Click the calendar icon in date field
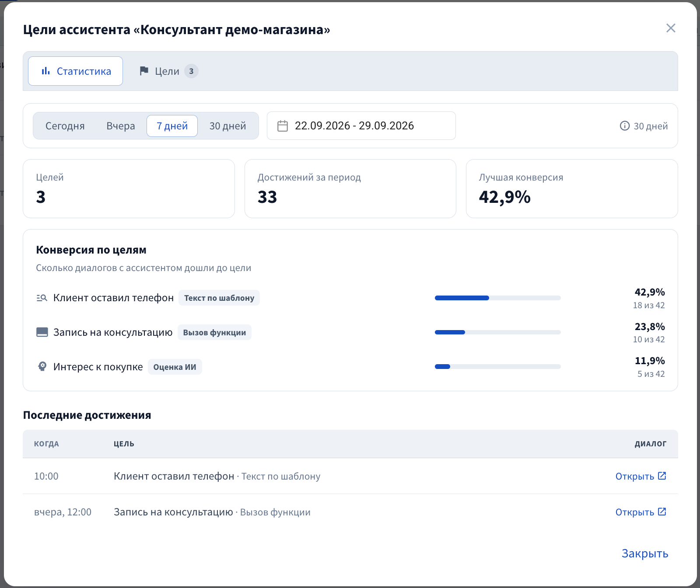The width and height of the screenshot is (700, 588). click(283, 126)
